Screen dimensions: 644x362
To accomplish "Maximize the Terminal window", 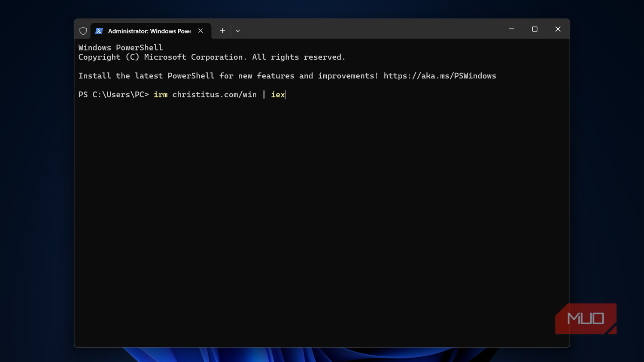I will 535,29.
